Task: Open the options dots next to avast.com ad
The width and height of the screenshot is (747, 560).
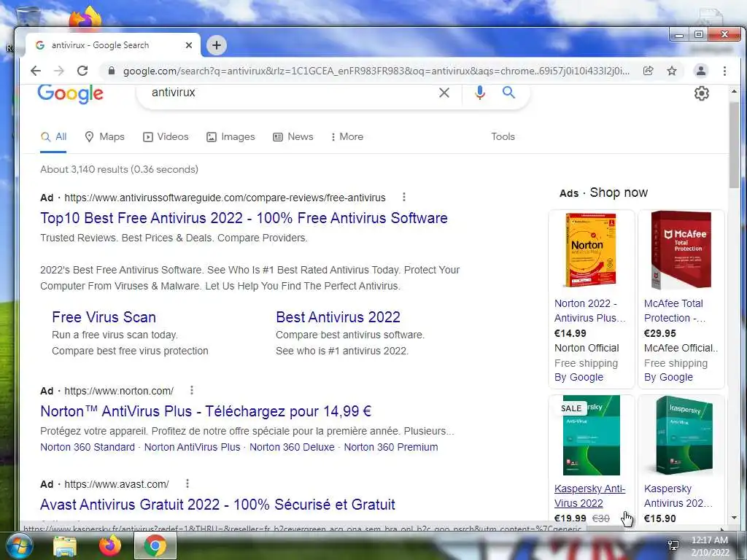Action: [x=187, y=483]
